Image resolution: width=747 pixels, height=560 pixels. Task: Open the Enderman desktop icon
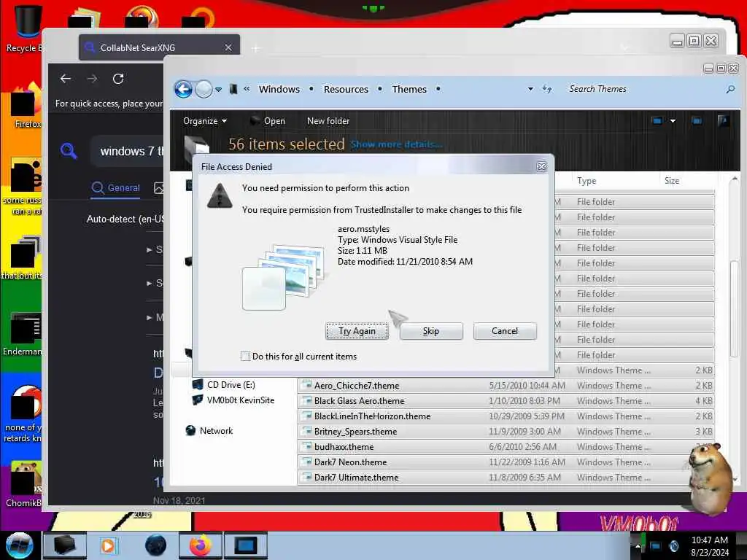(x=23, y=333)
